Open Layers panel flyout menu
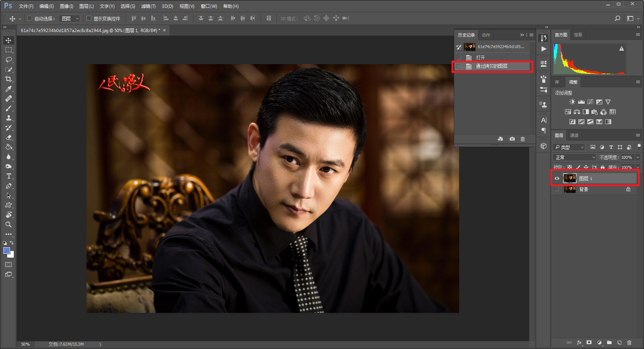Screen dimensions: 644x349 coord(638,135)
